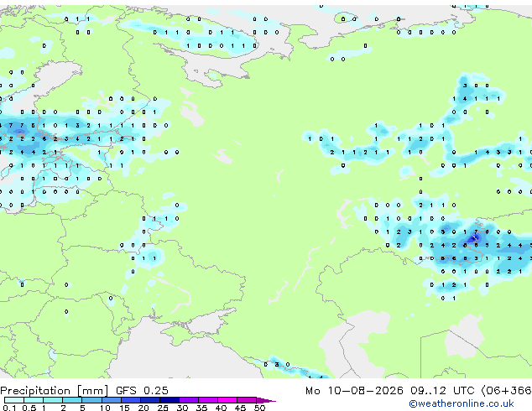Select the legend swatch between 5 and 10
Screen dimensions: 532x411
[x=91, y=400]
